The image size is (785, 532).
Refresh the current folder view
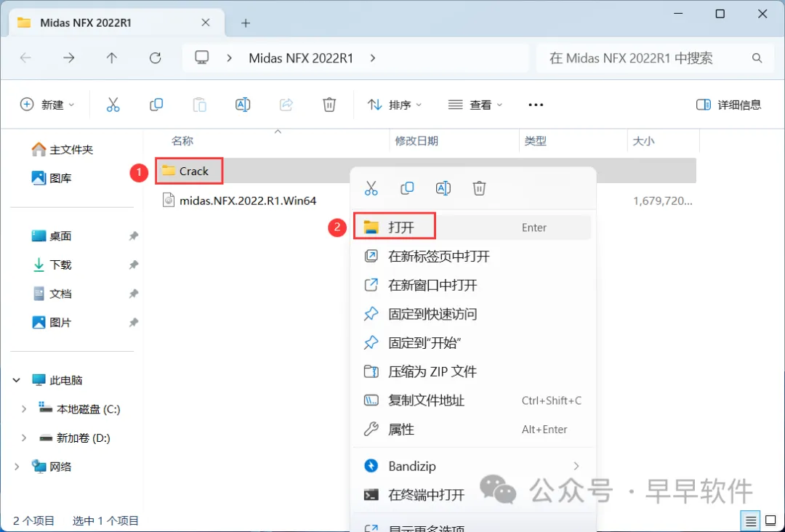point(156,58)
